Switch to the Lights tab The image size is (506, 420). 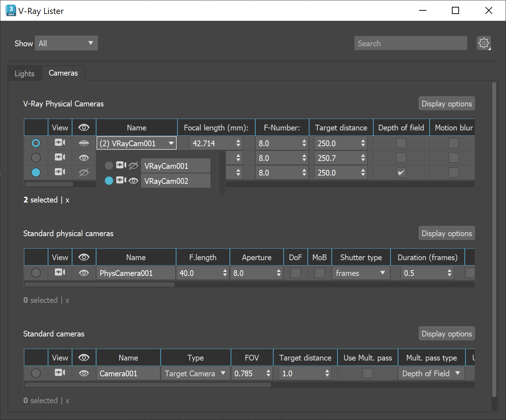pos(24,73)
